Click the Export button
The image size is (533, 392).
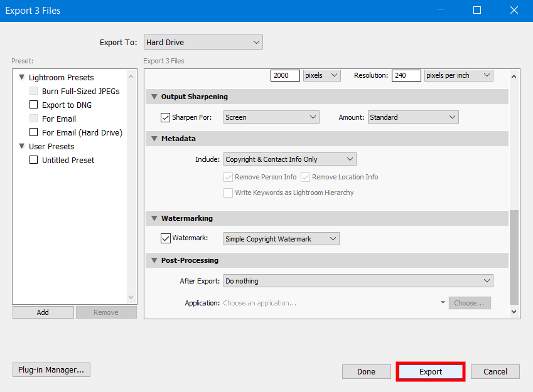(x=431, y=371)
